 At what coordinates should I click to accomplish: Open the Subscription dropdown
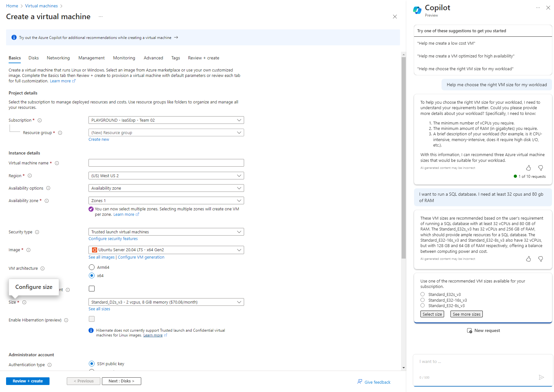[166, 120]
